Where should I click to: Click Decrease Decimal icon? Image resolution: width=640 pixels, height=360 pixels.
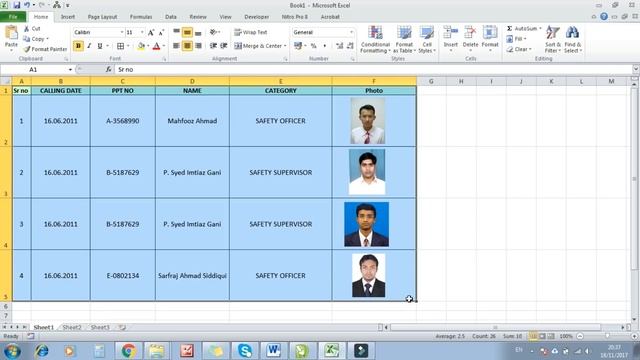pos(350,46)
